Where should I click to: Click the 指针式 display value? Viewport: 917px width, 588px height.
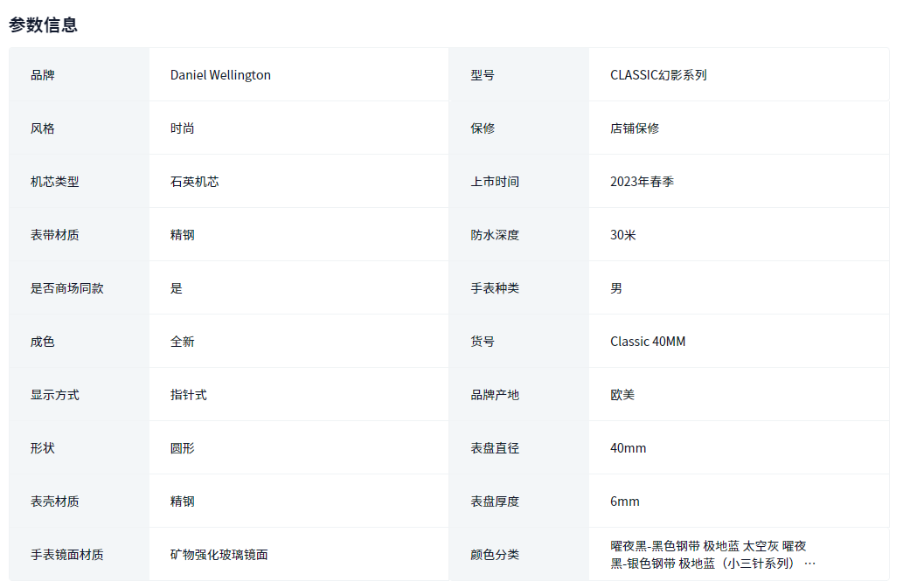pos(189,395)
